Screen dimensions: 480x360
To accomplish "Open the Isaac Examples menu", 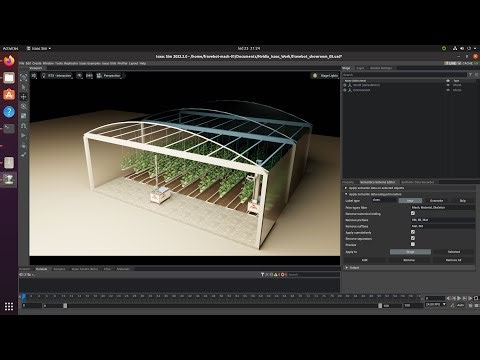I will coord(90,63).
